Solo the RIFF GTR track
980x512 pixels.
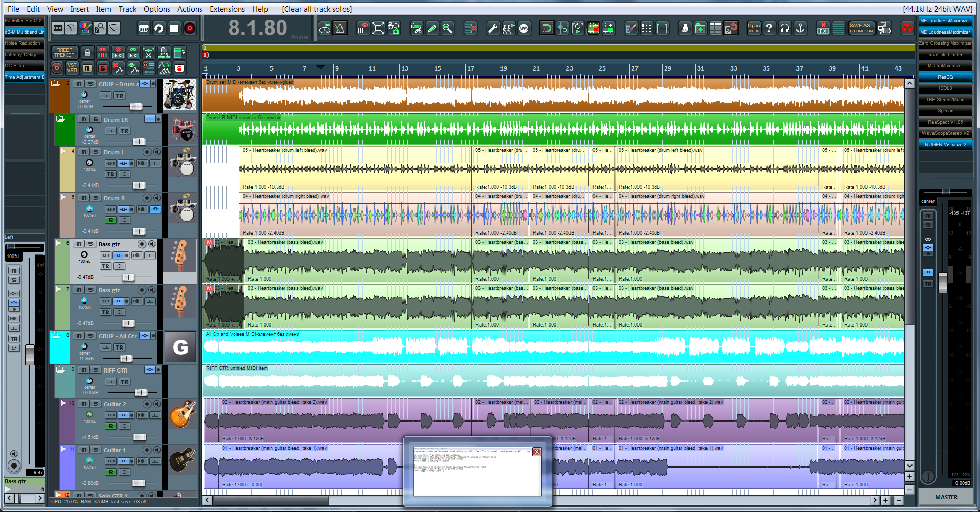point(95,370)
